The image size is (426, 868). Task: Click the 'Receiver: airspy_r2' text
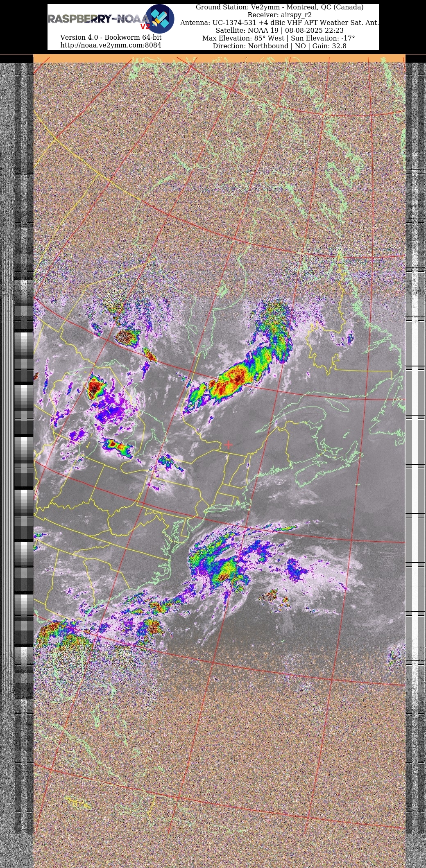click(x=279, y=15)
